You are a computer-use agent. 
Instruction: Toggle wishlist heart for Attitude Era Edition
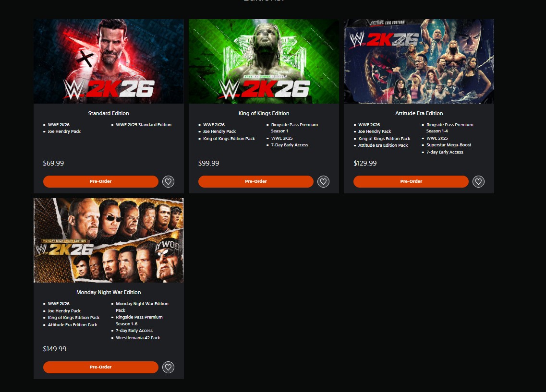478,181
